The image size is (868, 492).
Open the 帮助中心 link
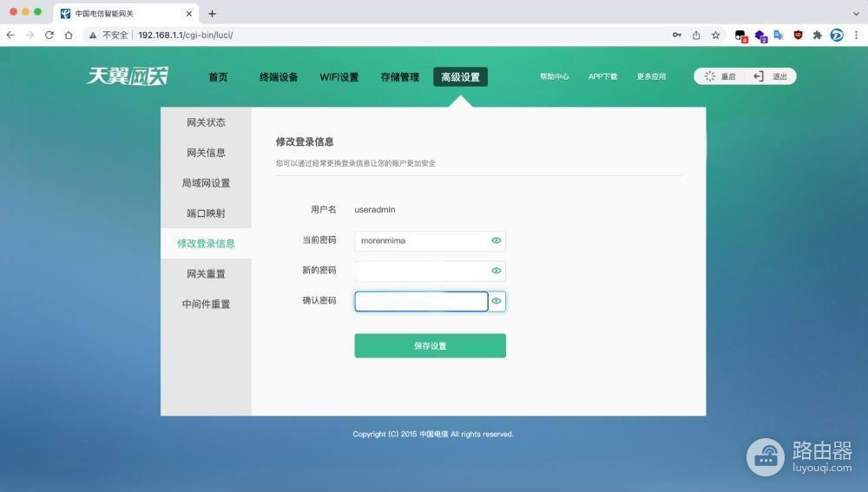pyautogui.click(x=554, y=76)
